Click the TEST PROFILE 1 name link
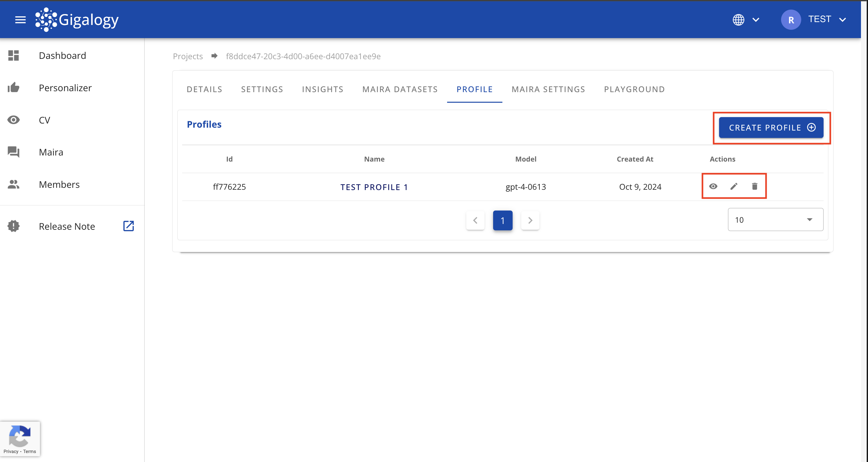Image resolution: width=868 pixels, height=462 pixels. point(374,186)
